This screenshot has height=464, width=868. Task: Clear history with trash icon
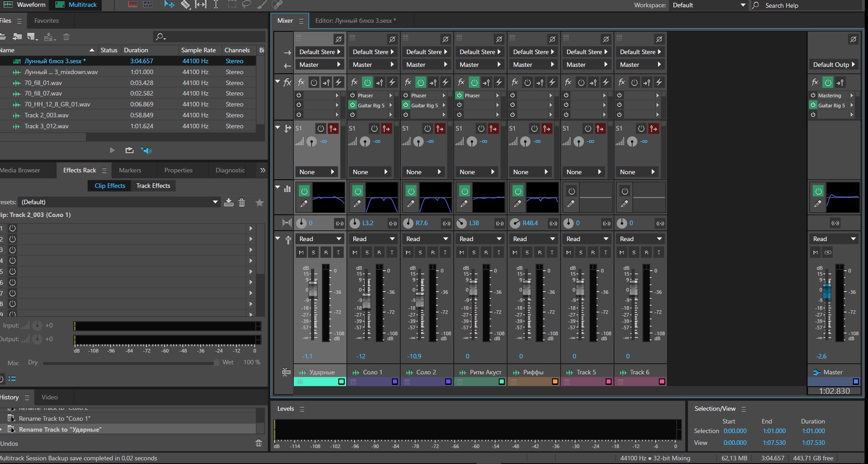[x=259, y=443]
